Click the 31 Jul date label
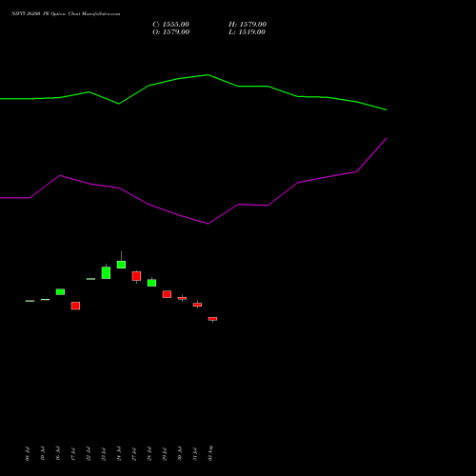This screenshot has height=476, width=476. click(195, 454)
